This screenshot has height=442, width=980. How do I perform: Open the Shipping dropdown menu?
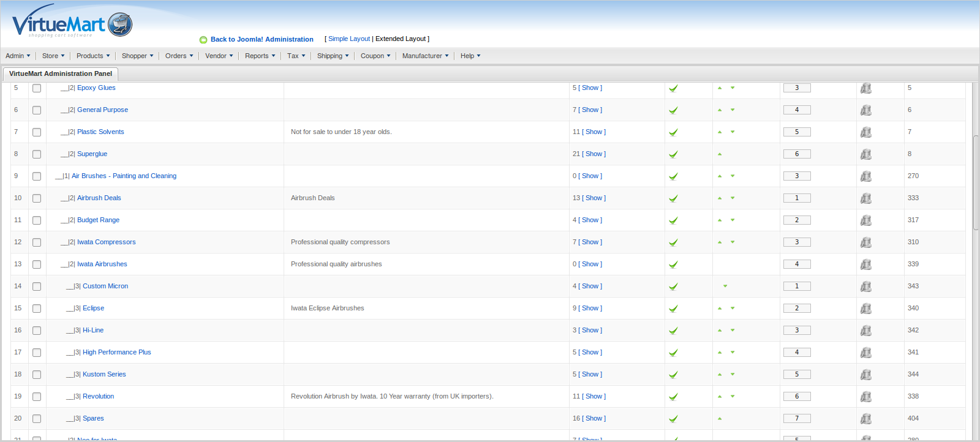(333, 56)
